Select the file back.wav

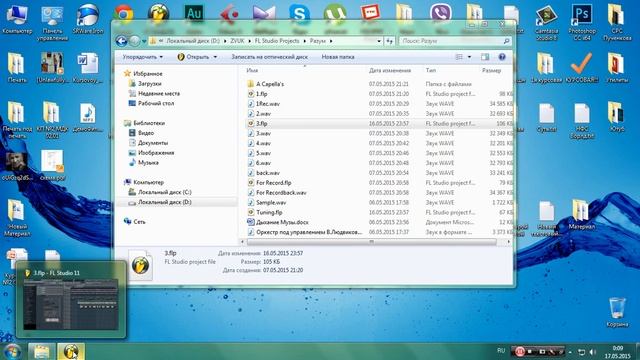(x=263, y=173)
